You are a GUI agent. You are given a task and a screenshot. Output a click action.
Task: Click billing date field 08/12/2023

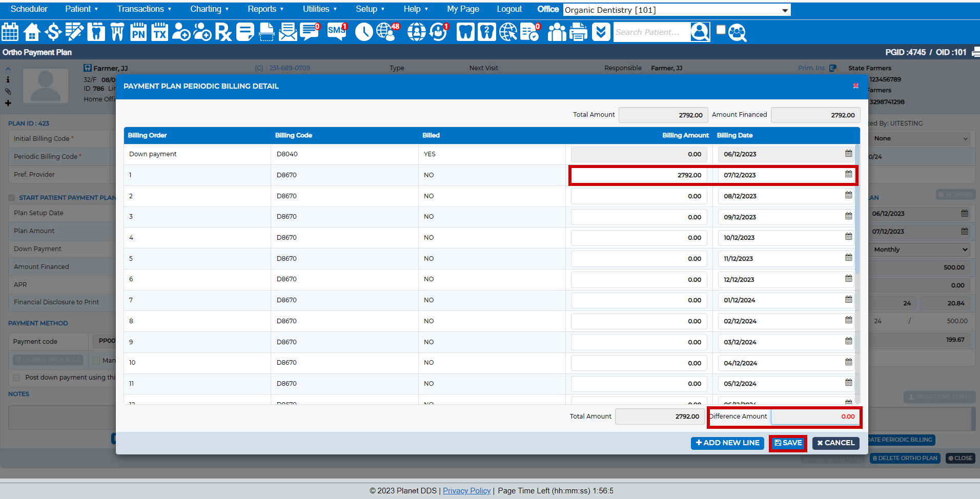[x=786, y=196]
